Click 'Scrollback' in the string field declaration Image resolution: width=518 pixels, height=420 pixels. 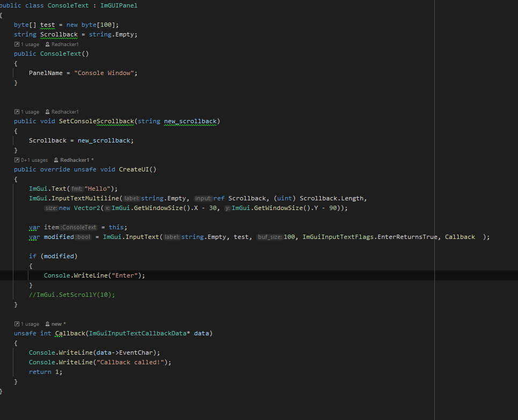[x=59, y=34]
